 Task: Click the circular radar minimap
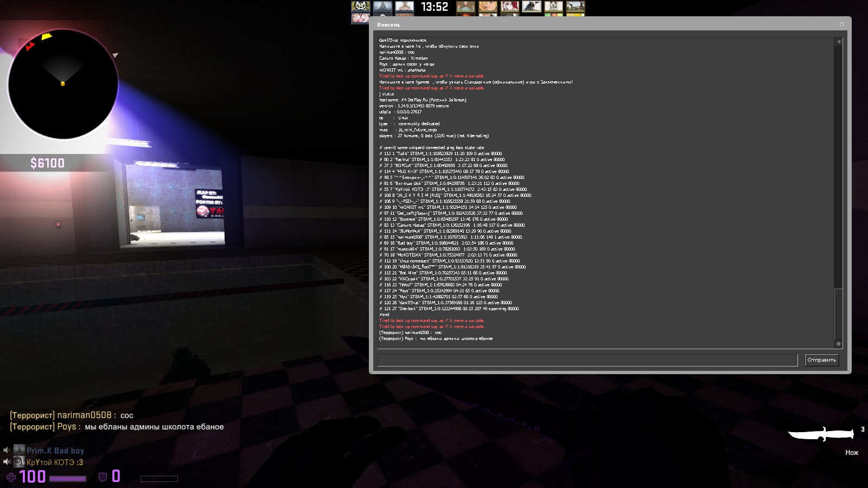[63, 84]
